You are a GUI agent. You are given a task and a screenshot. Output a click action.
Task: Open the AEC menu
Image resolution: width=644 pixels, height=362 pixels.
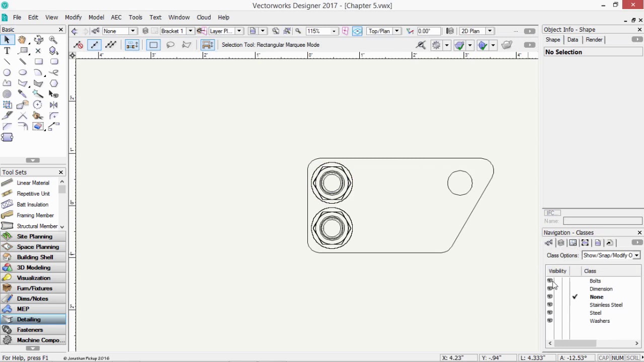tap(116, 17)
